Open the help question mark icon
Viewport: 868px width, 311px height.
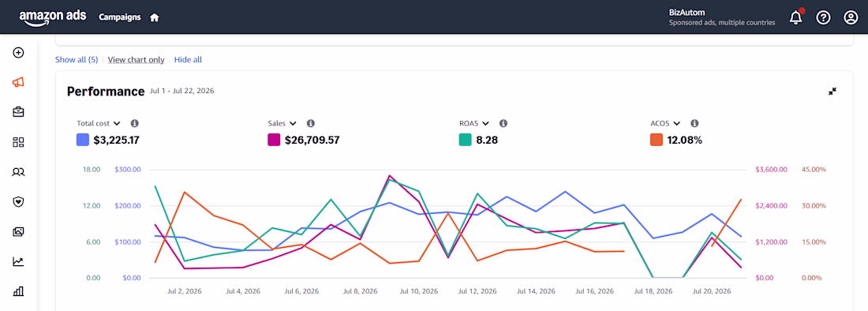point(823,17)
